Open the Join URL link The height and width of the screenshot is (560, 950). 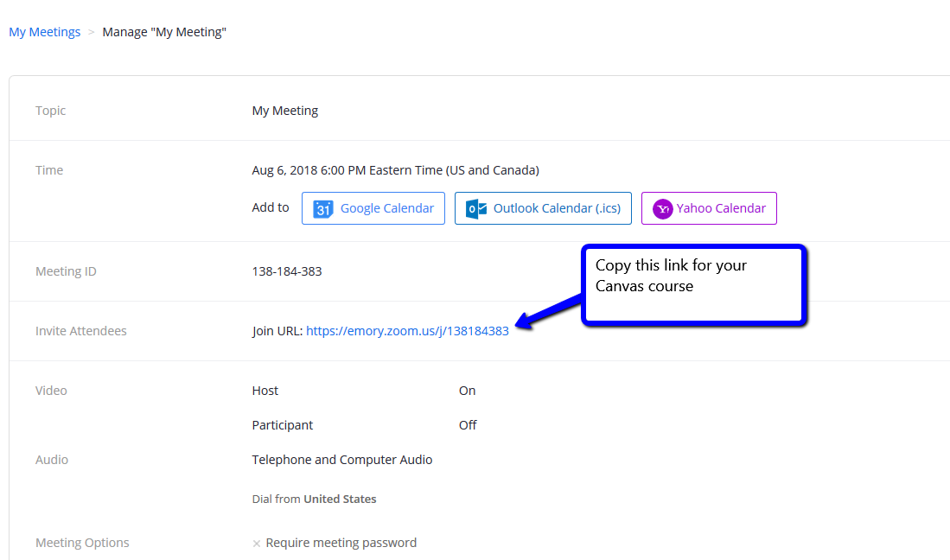pos(407,330)
